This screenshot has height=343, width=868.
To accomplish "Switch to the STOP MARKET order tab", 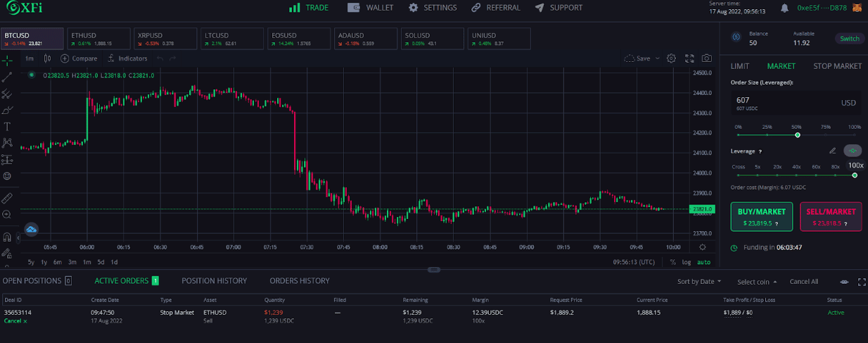I will 837,66.
